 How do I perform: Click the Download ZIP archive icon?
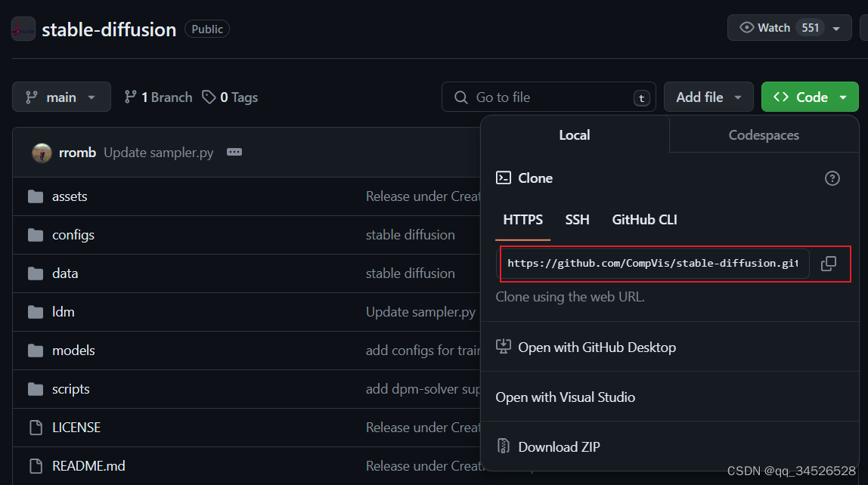(504, 446)
